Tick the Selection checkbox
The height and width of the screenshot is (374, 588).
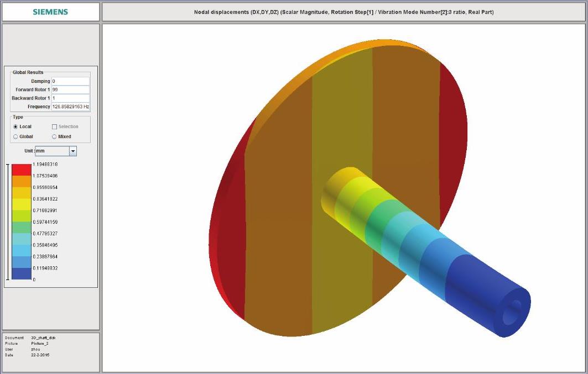click(x=54, y=127)
